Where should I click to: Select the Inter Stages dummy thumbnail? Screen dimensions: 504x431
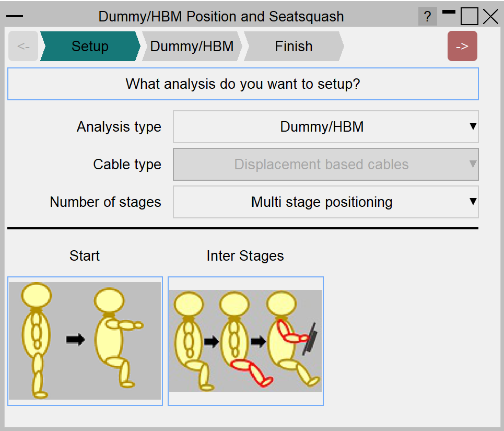245,341
